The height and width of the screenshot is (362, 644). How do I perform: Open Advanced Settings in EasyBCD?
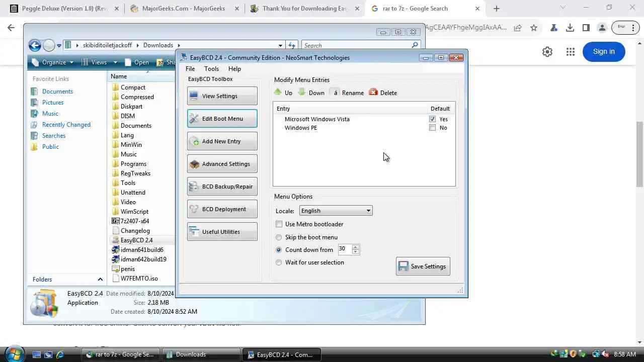[x=222, y=164]
